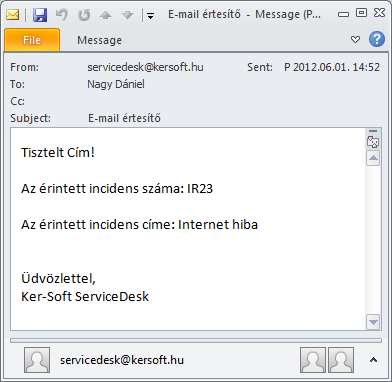Screen dimensions: 392x382
Task: Click the Redo arrow icon
Action: click(x=84, y=15)
